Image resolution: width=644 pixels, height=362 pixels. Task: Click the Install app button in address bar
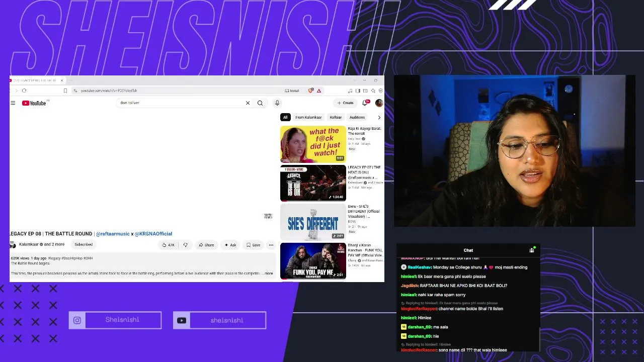tap(292, 90)
